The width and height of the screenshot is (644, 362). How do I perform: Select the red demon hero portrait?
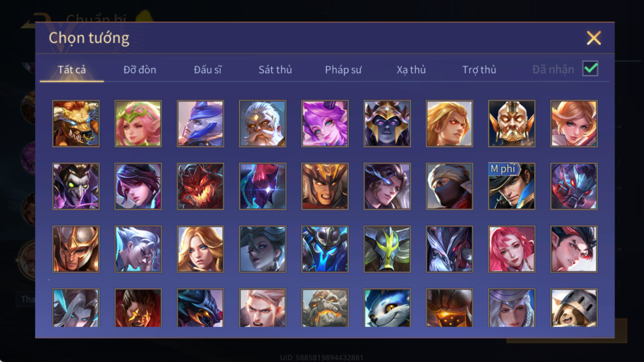[200, 186]
